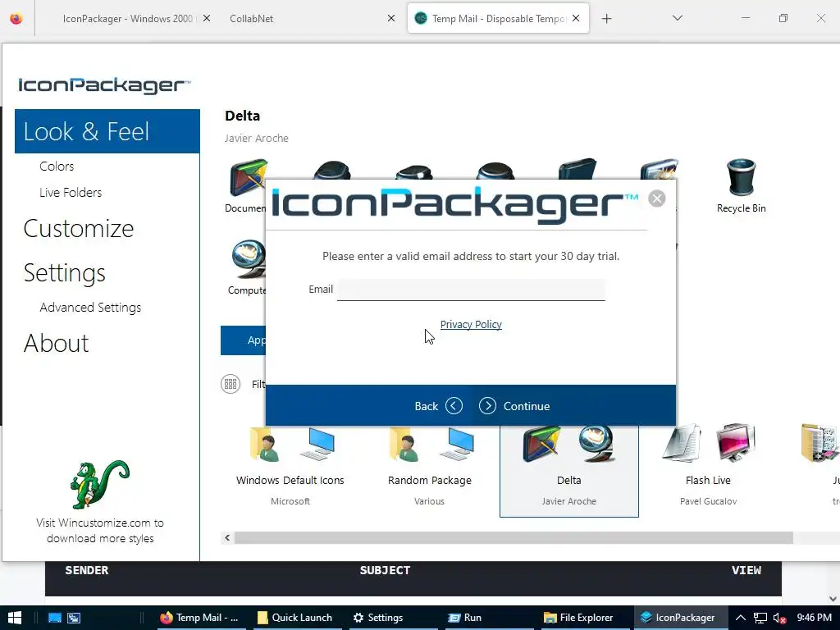Open the clock showing 9:46 PM
This screenshot has width=840, height=630.
click(815, 618)
